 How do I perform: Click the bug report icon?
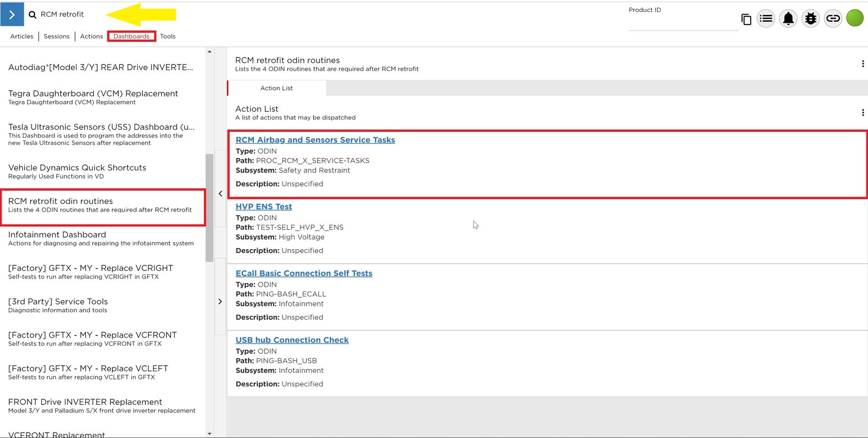810,18
